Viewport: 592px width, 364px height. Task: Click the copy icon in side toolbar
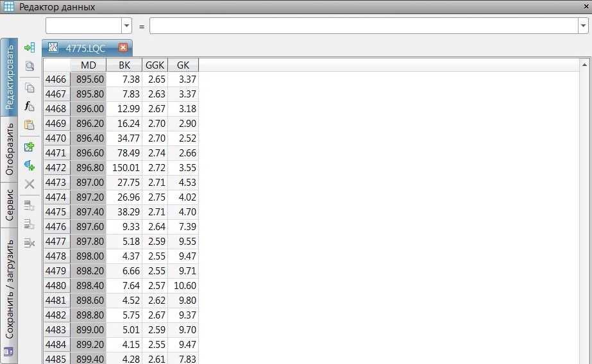point(30,88)
